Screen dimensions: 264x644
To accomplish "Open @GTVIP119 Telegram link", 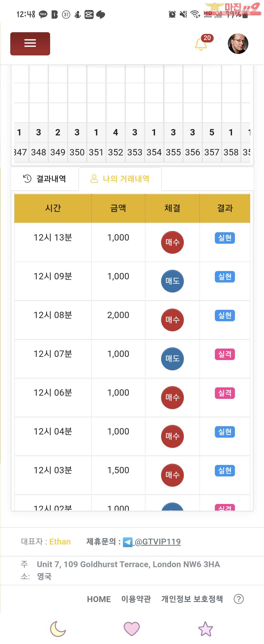I will [158, 542].
